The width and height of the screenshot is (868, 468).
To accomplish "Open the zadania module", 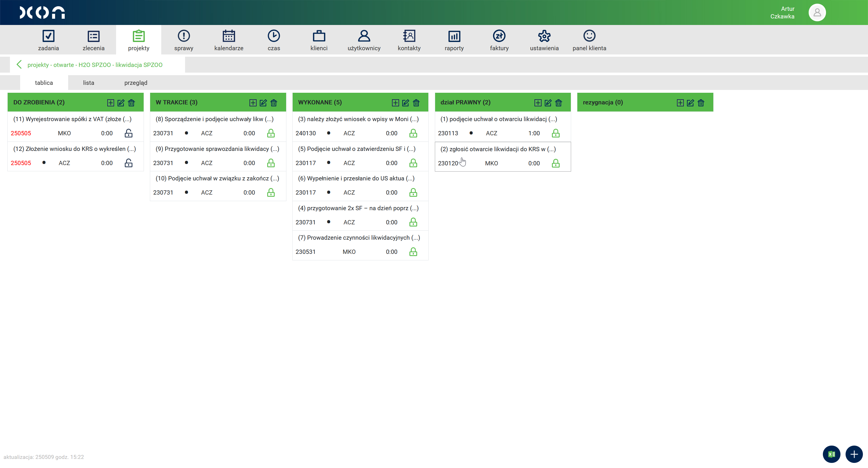I will 48,40.
